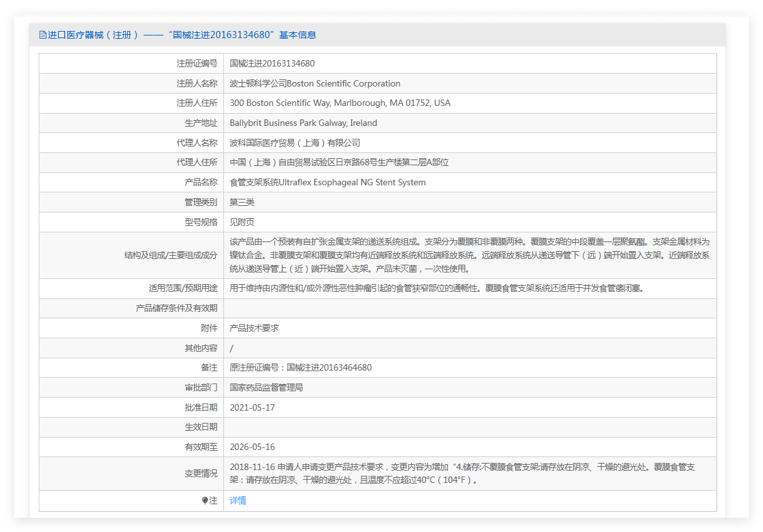
Task: Select registration number 国械注进20163134680 in the table
Action: tap(272, 63)
